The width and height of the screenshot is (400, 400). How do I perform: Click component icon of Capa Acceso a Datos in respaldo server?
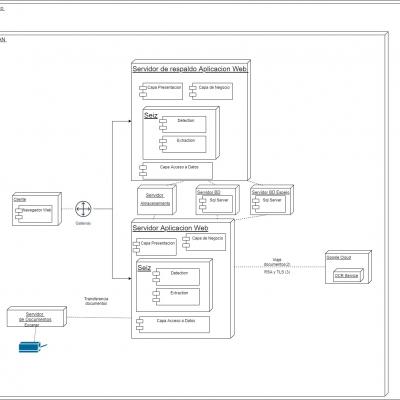tap(143, 171)
